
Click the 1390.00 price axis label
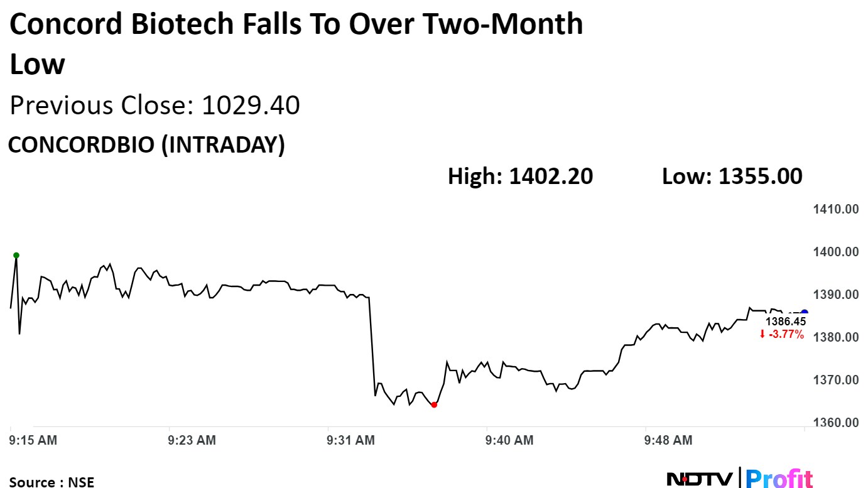pos(836,295)
